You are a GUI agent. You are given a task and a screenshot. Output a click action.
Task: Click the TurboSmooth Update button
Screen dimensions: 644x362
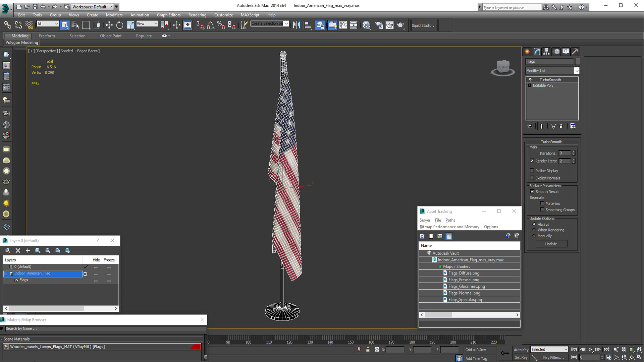[551, 244]
